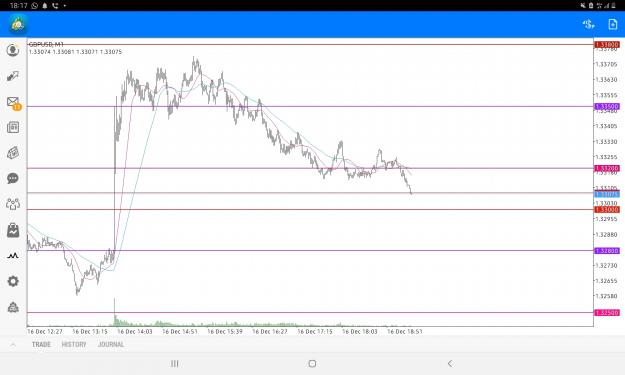Open the Mailbox with the orange badge
Screen dimensions: 625x375
pyautogui.click(x=14, y=103)
